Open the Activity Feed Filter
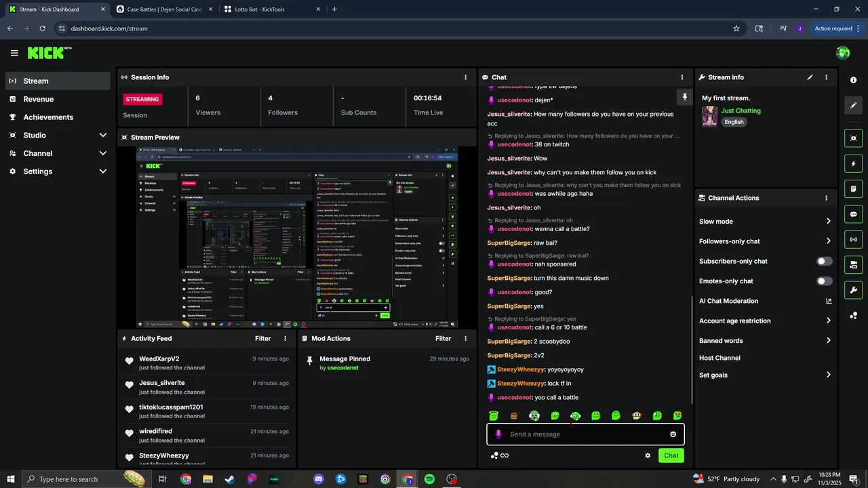The width and height of the screenshot is (868, 488). pyautogui.click(x=262, y=338)
